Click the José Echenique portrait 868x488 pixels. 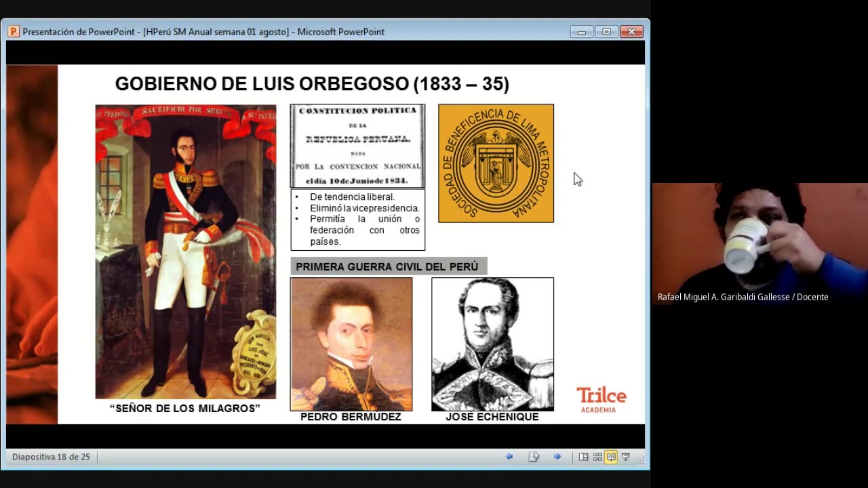point(492,344)
